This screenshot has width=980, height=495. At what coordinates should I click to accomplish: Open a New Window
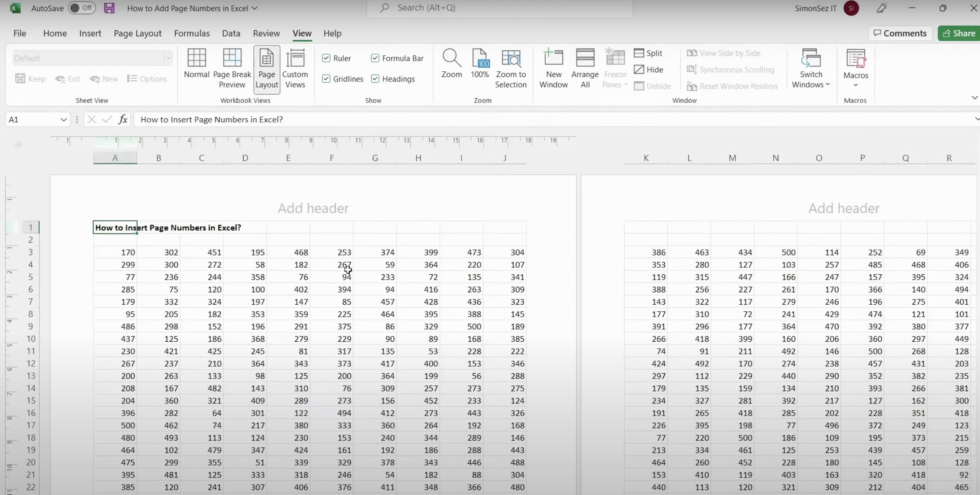553,69
